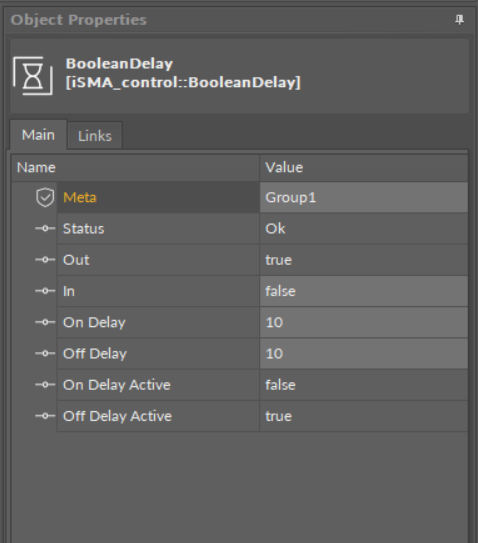The height and width of the screenshot is (543, 478).
Task: Edit the Meta value Group1
Action: click(364, 197)
